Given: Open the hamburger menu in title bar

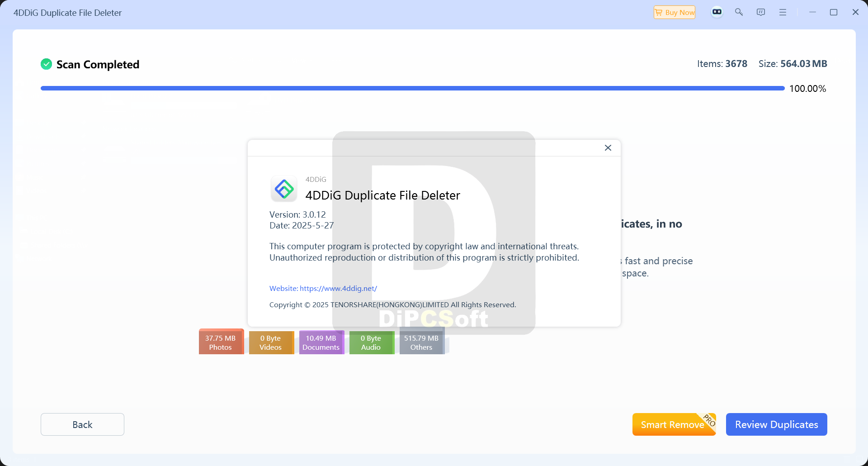Looking at the screenshot, I should pyautogui.click(x=783, y=12).
